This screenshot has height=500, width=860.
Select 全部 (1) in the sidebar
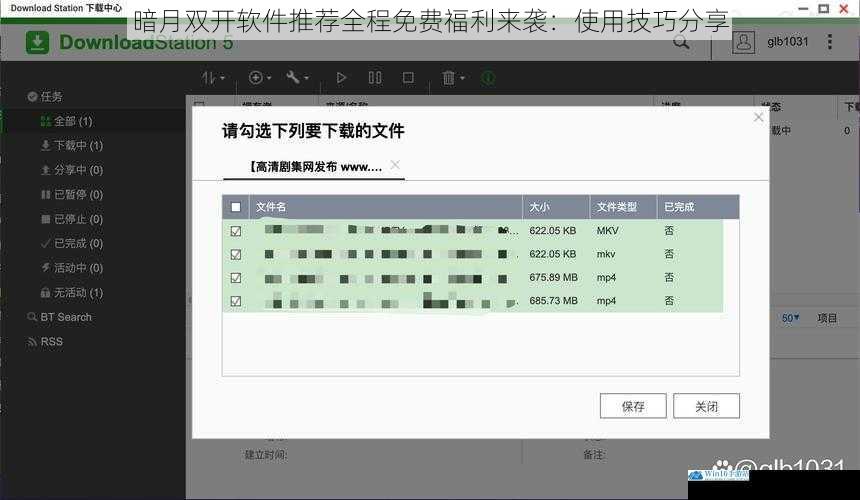[67, 121]
